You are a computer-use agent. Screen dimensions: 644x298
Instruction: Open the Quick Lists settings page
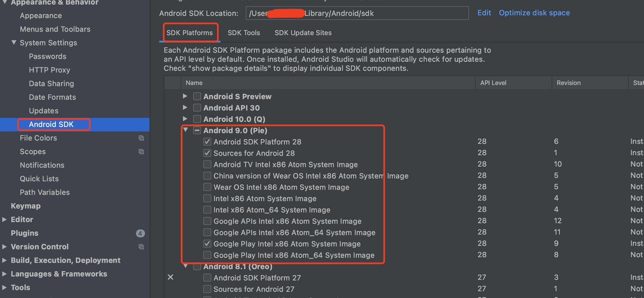point(39,179)
